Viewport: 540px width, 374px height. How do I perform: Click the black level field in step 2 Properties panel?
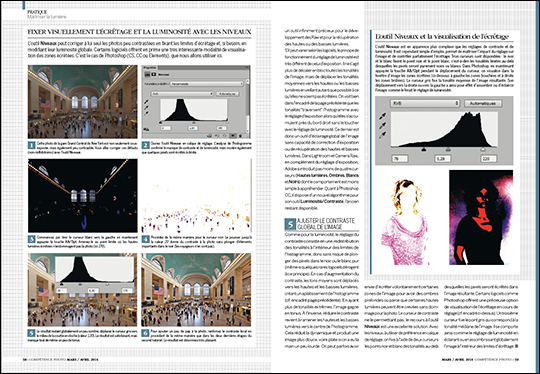tap(166, 128)
